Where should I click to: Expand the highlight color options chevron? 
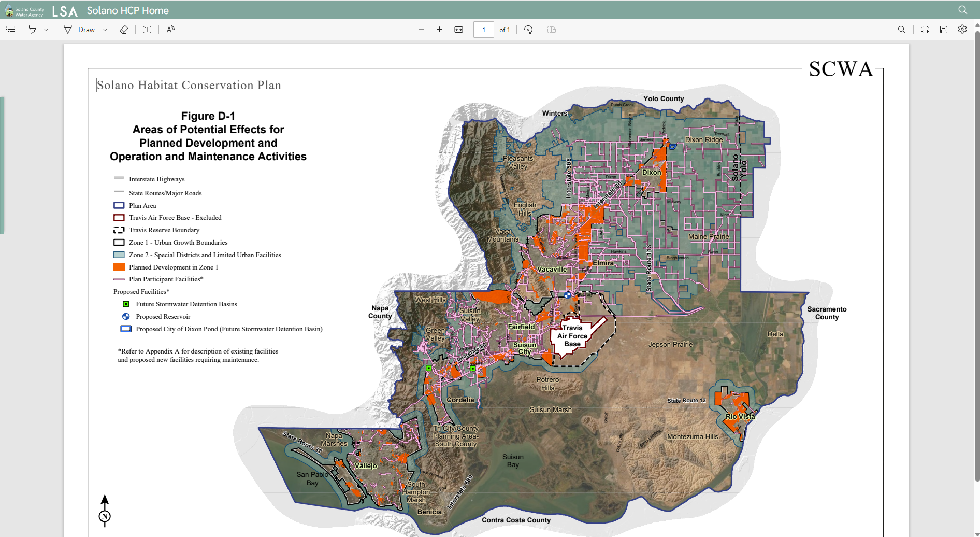tap(46, 30)
